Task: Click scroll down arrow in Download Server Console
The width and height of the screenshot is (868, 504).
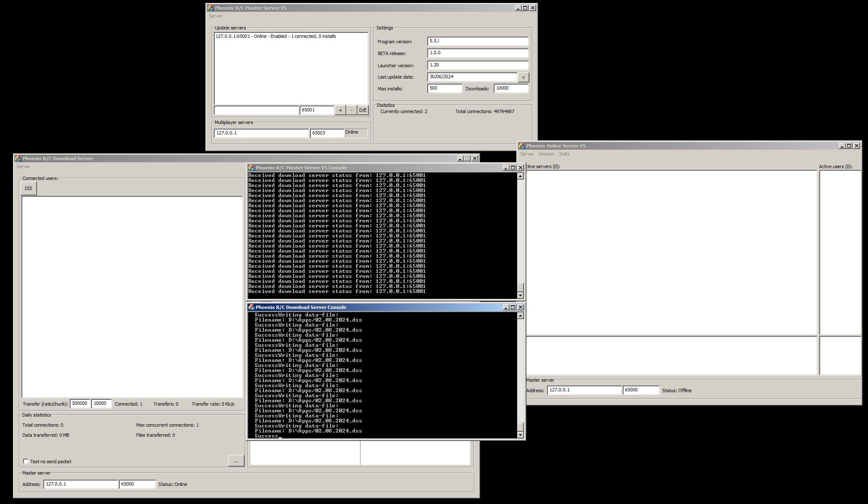Action: tap(521, 435)
